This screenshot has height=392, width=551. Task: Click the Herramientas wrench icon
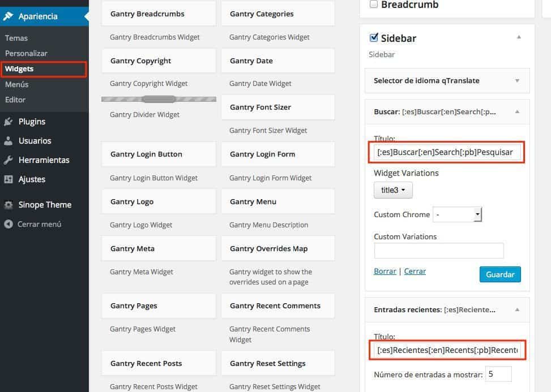[x=8, y=160]
